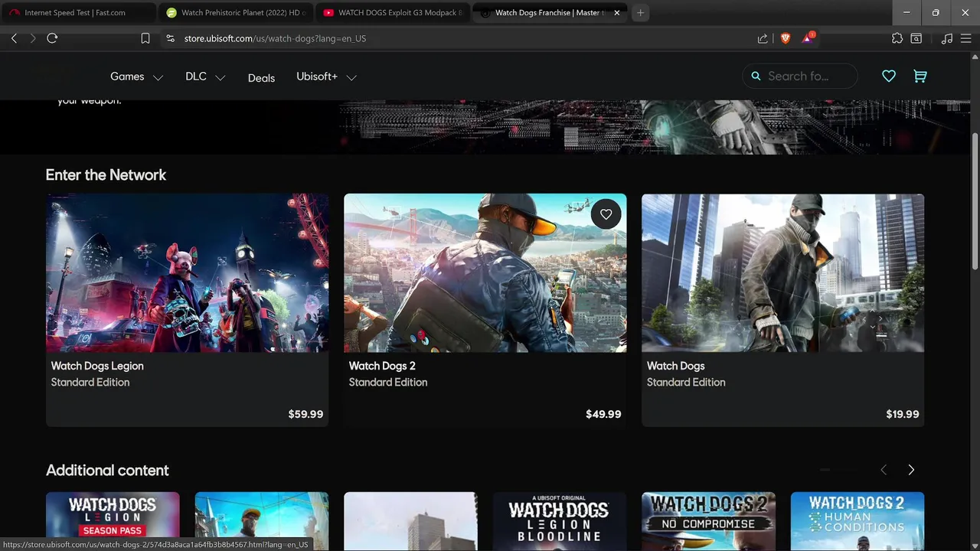Viewport: 980px width, 551px height.
Task: Open Watch Dogs 2 No Compromise thumbnail
Action: 708,521
